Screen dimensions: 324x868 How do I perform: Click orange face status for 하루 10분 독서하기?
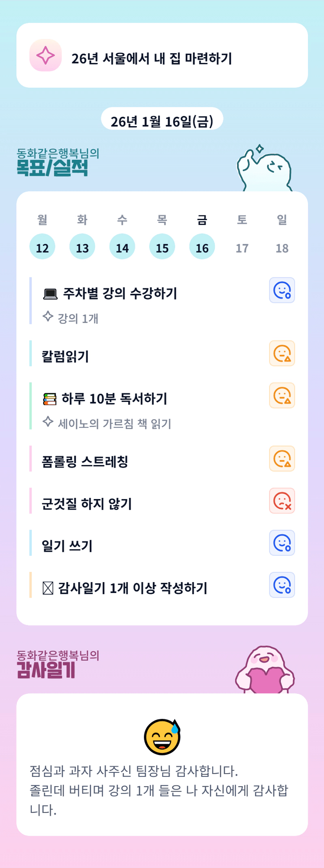tap(282, 395)
